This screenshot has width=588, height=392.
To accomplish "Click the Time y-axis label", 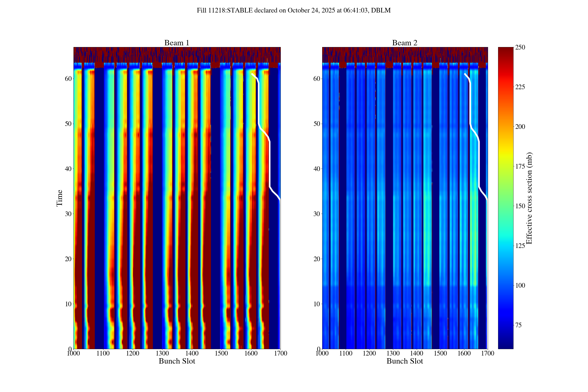I will tap(60, 198).
